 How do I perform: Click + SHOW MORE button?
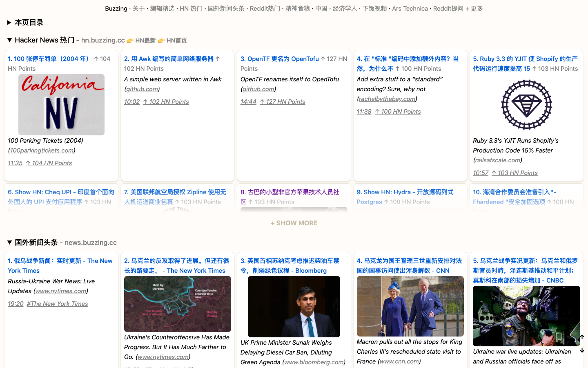pyautogui.click(x=294, y=223)
